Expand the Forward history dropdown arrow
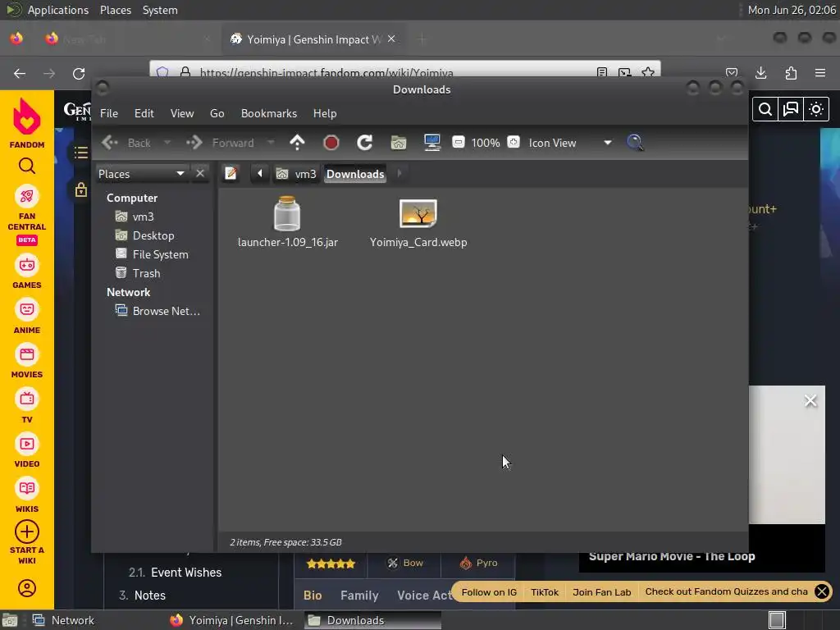The width and height of the screenshot is (840, 630). (271, 143)
